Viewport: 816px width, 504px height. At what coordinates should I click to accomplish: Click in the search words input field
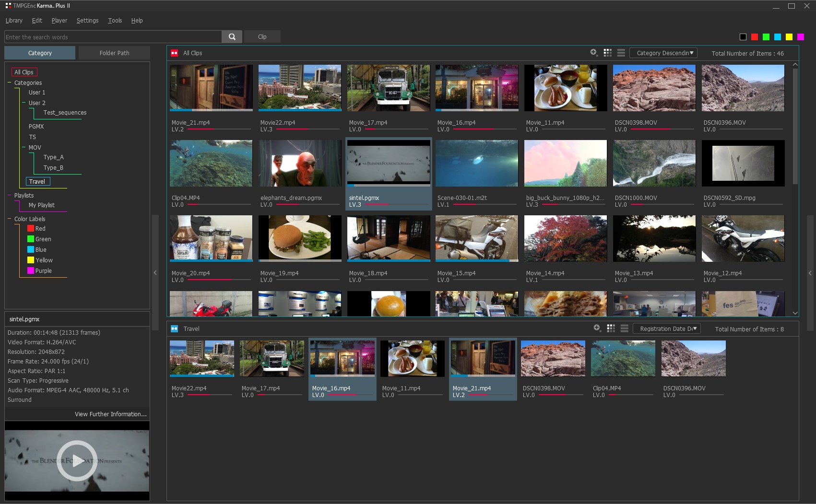pyautogui.click(x=113, y=37)
